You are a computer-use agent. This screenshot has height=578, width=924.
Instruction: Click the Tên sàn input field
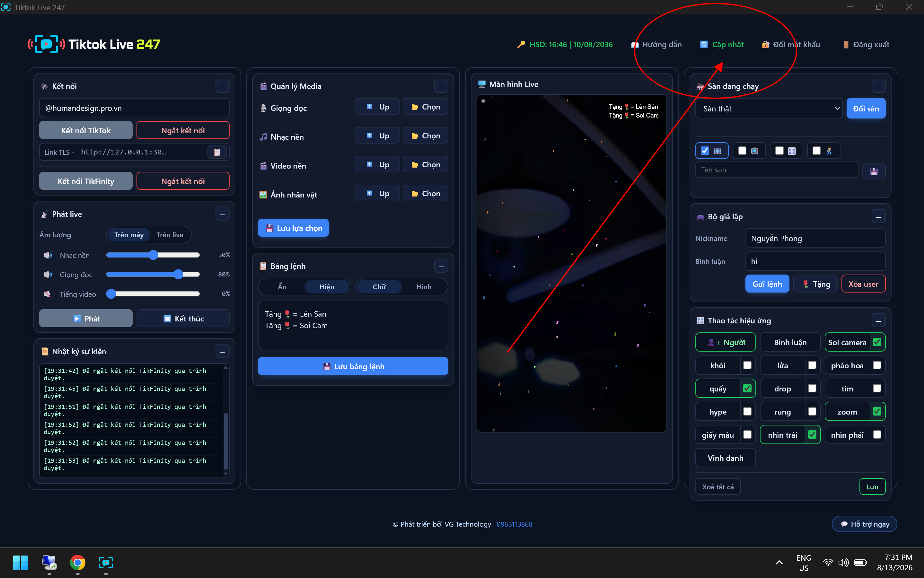(777, 170)
